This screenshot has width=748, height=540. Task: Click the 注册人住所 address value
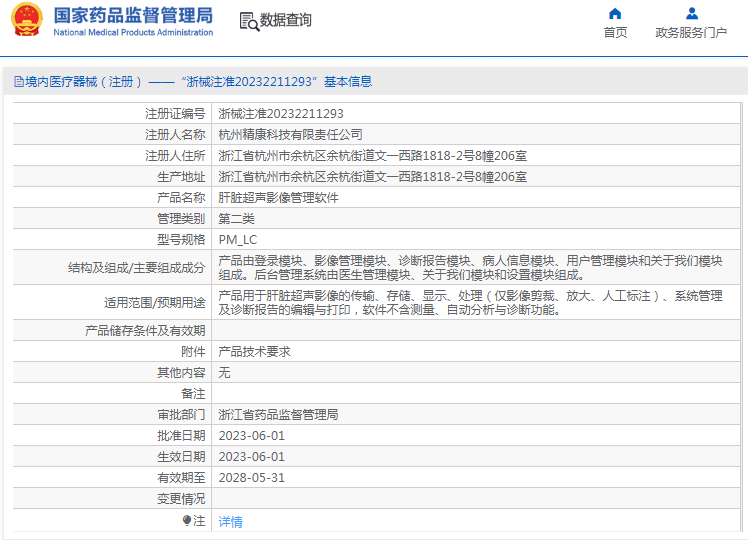tap(372, 156)
